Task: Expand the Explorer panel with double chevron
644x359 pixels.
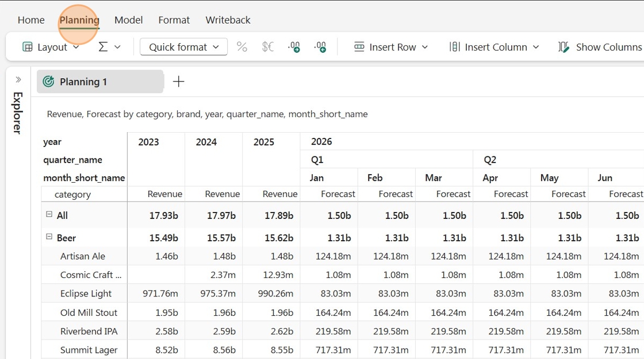Action: tap(18, 80)
